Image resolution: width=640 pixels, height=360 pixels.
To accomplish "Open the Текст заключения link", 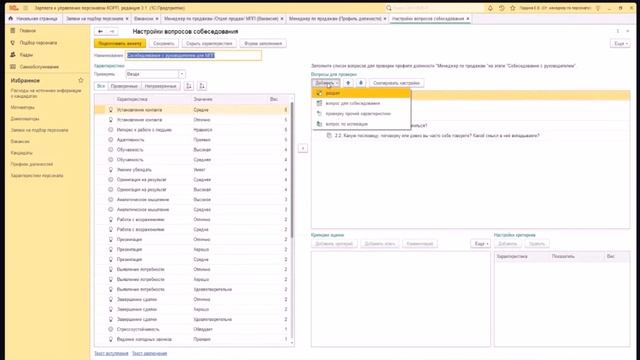I will 149,353.
